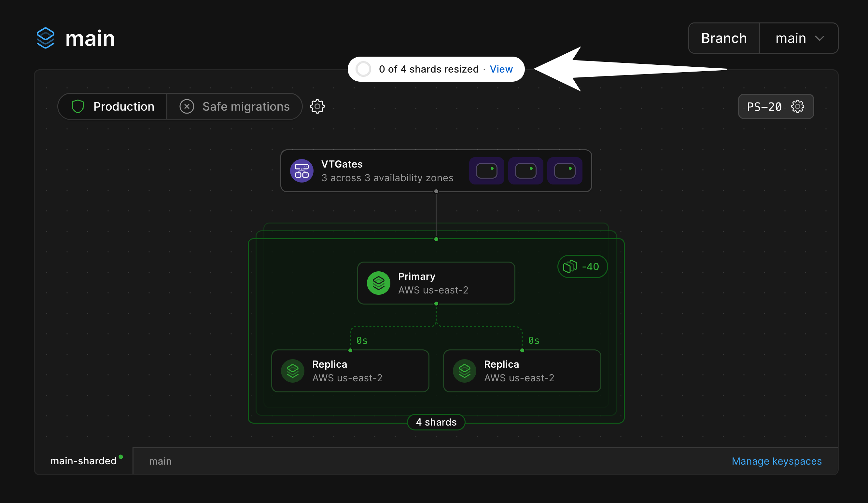Select the third VTGate availability zone tile
The image size is (868, 503).
pyautogui.click(x=565, y=171)
